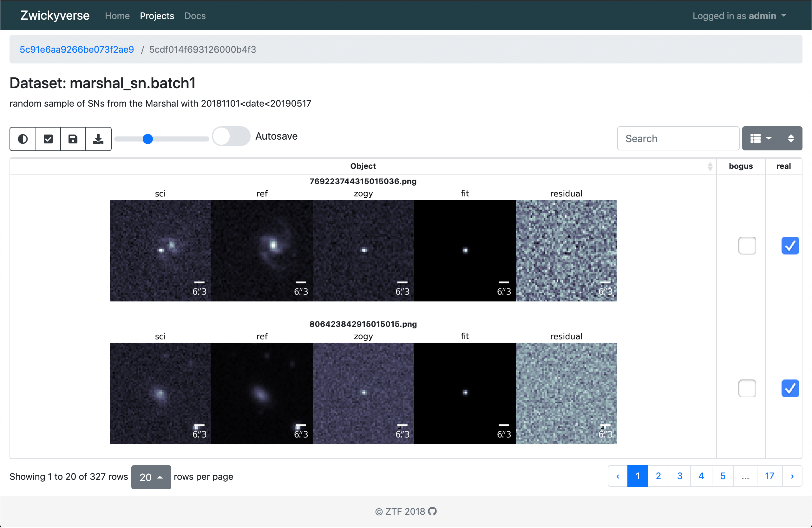812x528 pixels.
Task: Click the floppy disk save icon
Action: point(73,139)
